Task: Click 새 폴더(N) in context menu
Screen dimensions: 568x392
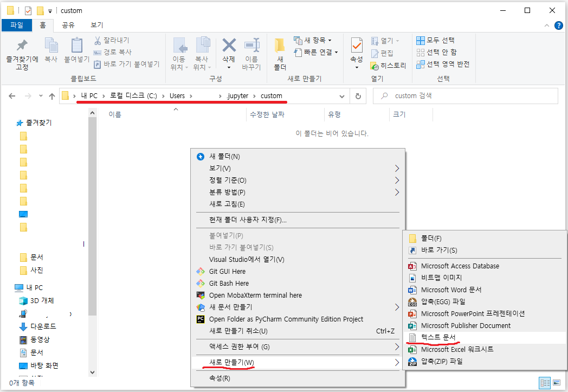Action: click(298, 157)
